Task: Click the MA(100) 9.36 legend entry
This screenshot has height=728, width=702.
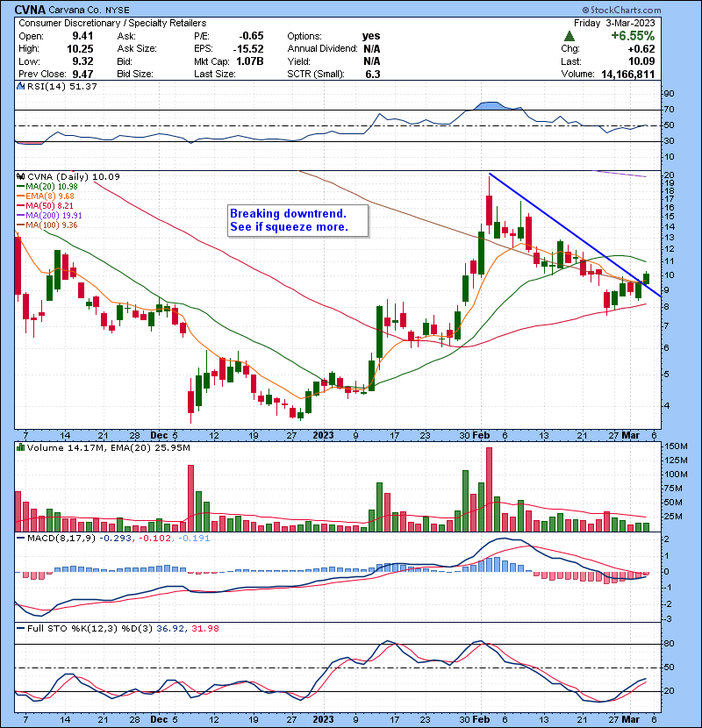Action: coord(48,225)
